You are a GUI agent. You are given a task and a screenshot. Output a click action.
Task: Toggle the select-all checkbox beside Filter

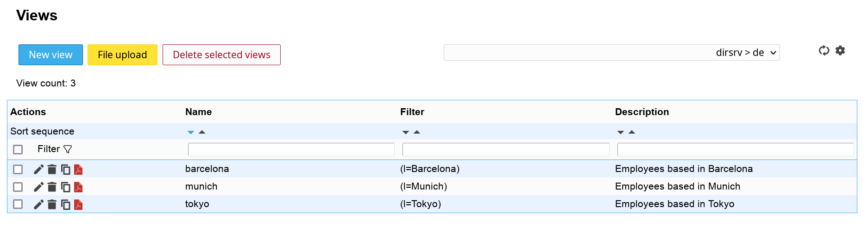(x=18, y=149)
